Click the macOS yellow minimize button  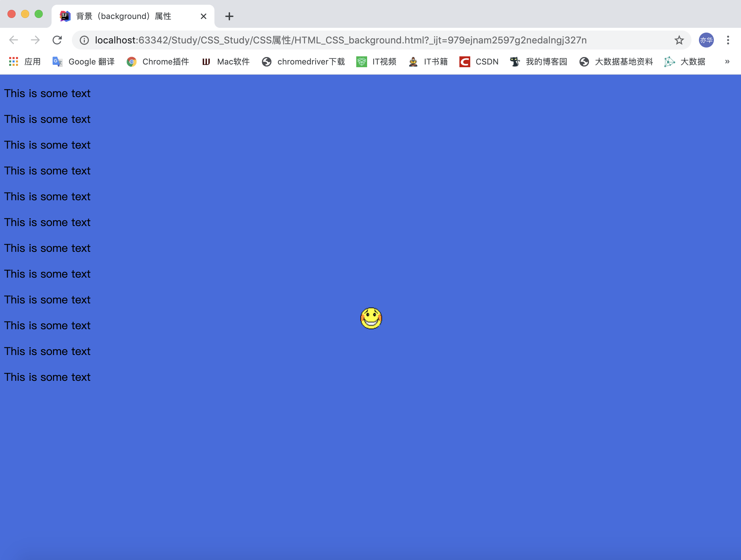pyautogui.click(x=25, y=14)
